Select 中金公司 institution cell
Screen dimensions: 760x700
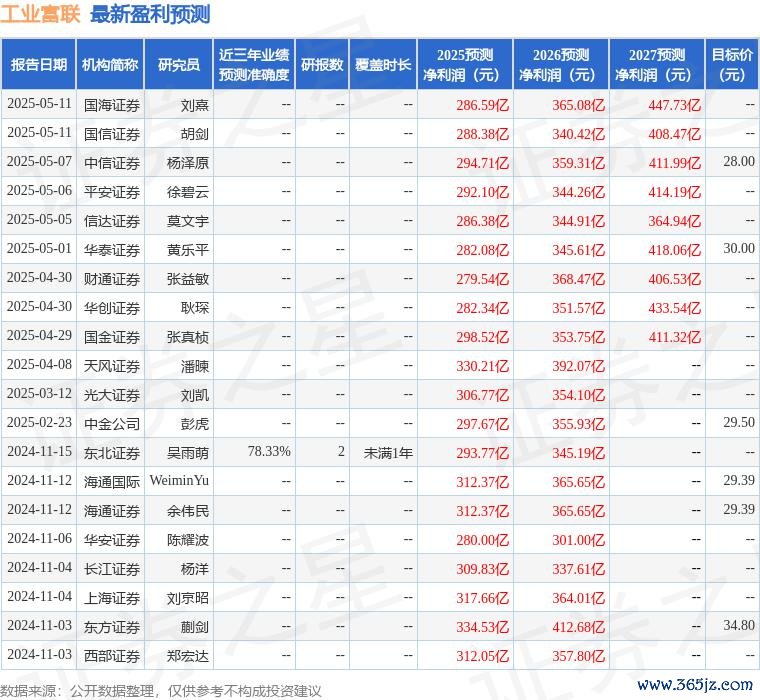point(112,424)
